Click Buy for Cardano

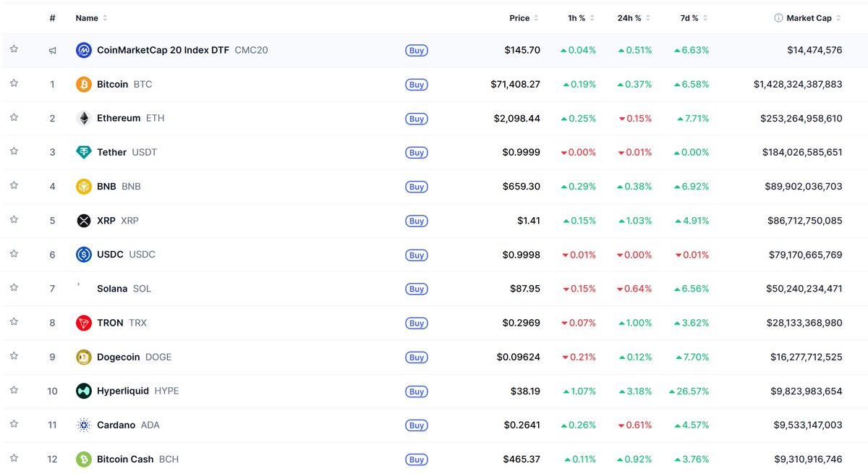(x=417, y=425)
